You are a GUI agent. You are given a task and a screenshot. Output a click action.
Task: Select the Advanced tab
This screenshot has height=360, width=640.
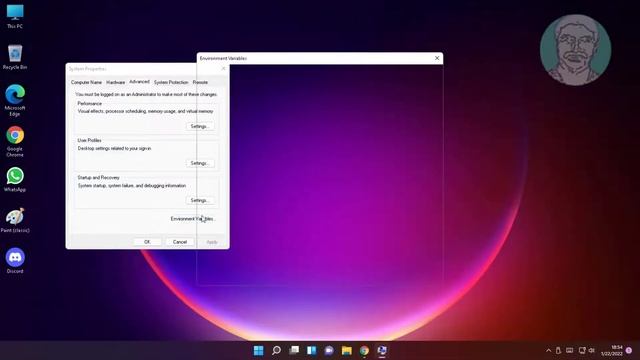(x=139, y=82)
